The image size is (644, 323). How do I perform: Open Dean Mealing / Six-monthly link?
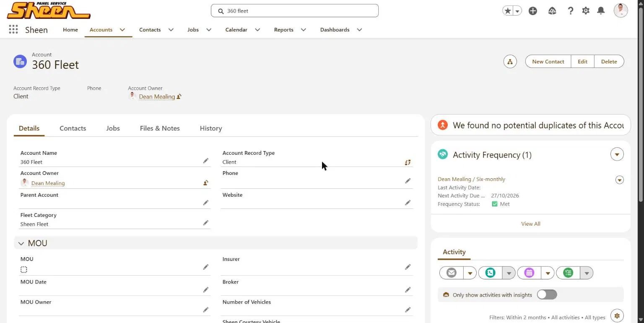tap(471, 179)
